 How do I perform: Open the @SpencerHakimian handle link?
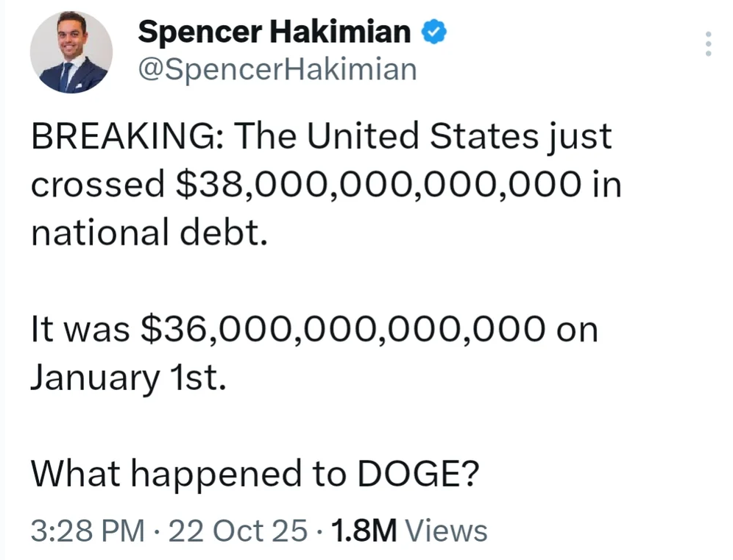[277, 69]
